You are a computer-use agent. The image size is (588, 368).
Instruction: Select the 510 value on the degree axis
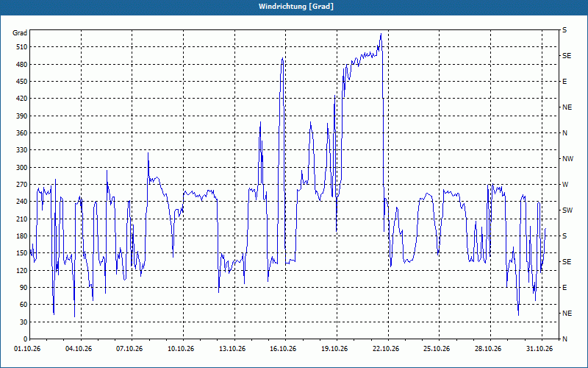pyautogui.click(x=22, y=47)
